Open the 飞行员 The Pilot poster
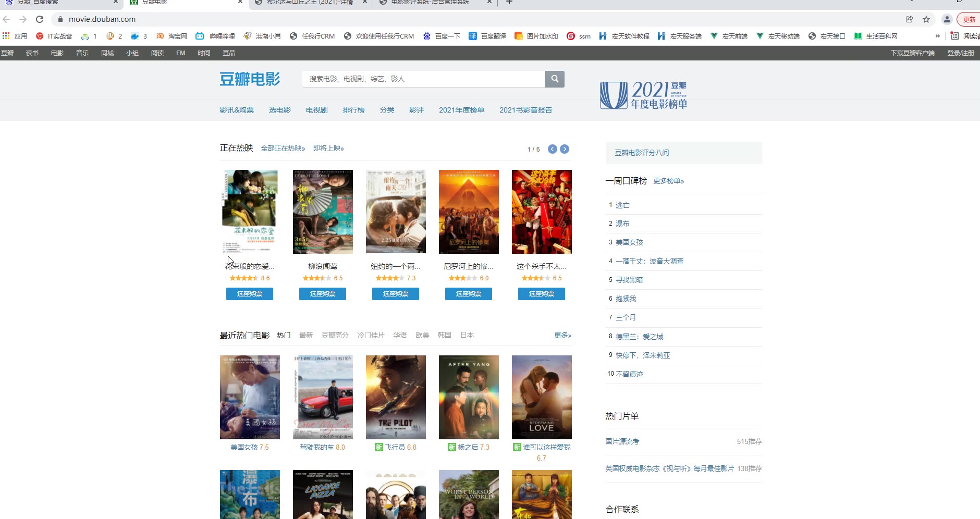The image size is (980, 519). click(x=396, y=397)
